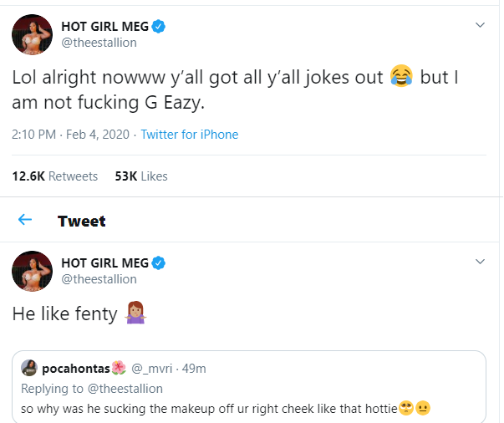The width and height of the screenshot is (504, 423).
Task: View the 12.6K Retweets list
Action: click(54, 176)
